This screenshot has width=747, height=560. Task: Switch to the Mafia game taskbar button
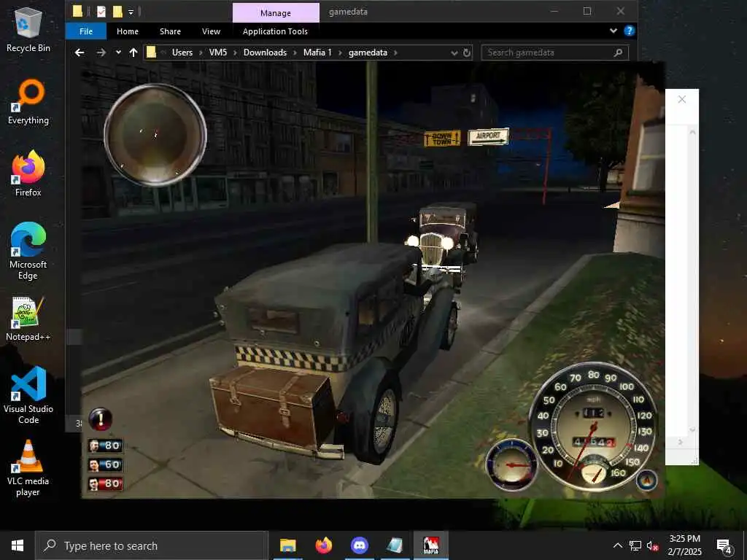coord(431,545)
